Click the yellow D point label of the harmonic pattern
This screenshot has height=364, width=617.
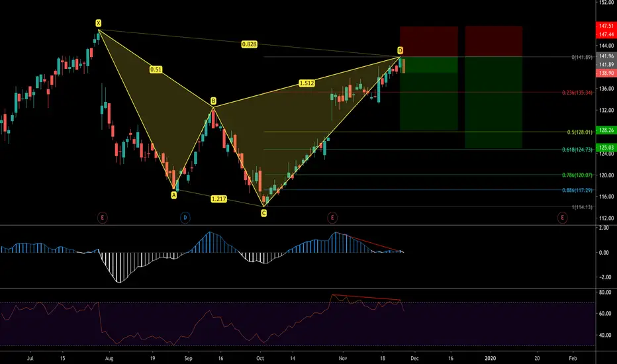point(400,50)
